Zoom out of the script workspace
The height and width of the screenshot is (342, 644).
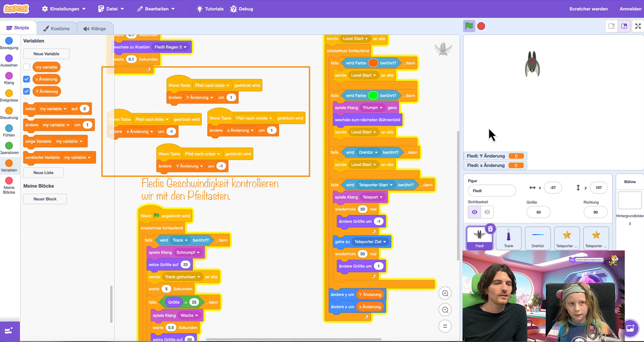click(x=445, y=310)
